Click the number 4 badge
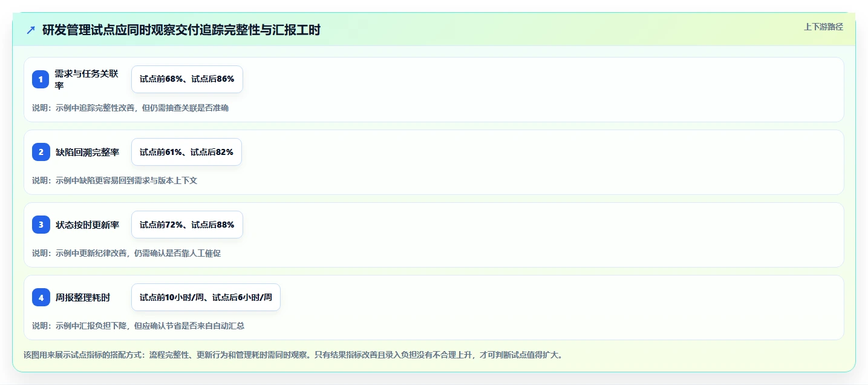 pyautogui.click(x=41, y=297)
